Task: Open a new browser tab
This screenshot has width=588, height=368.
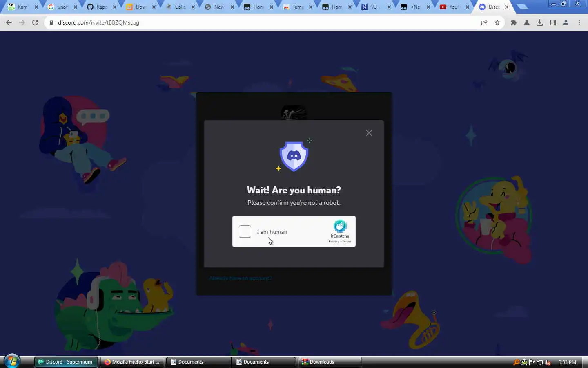Action: pyautogui.click(x=522, y=7)
